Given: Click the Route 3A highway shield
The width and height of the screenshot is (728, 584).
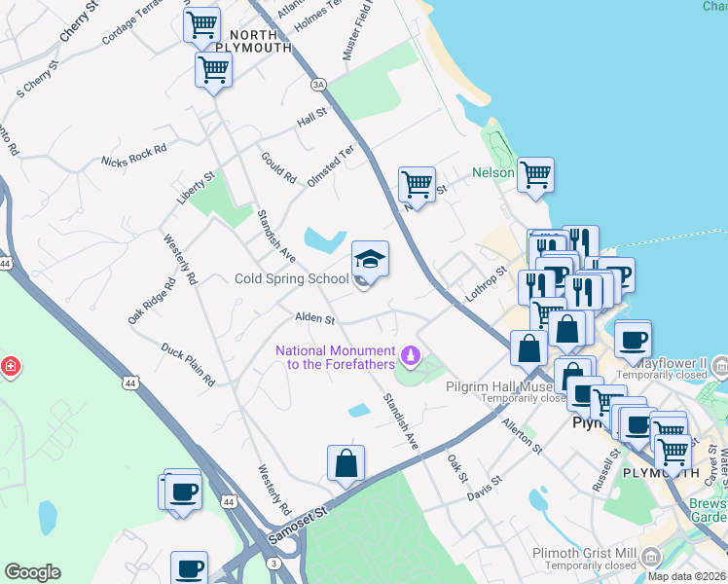Looking at the screenshot, I should (318, 85).
